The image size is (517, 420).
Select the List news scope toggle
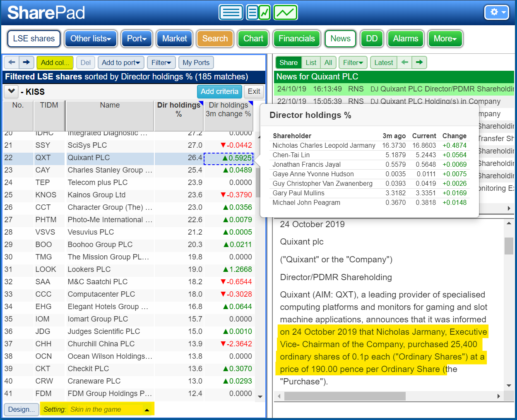(311, 62)
